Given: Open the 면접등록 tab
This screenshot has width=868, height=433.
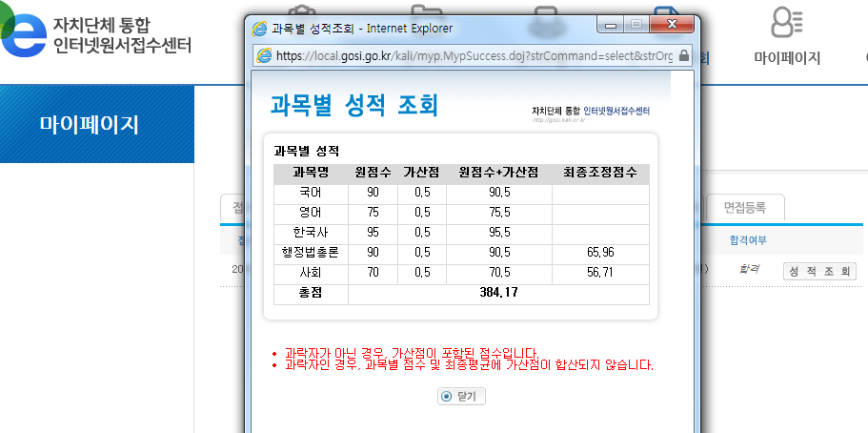Looking at the screenshot, I should coord(745,208).
